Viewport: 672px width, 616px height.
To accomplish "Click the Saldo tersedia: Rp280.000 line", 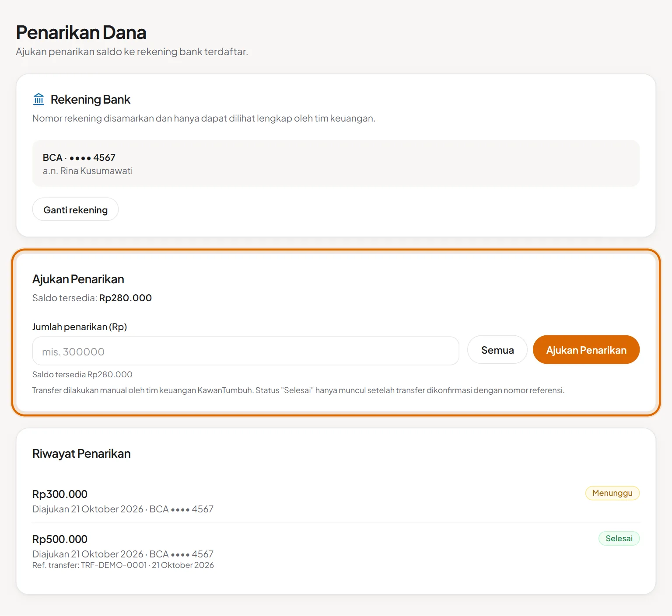I will 92,298.
